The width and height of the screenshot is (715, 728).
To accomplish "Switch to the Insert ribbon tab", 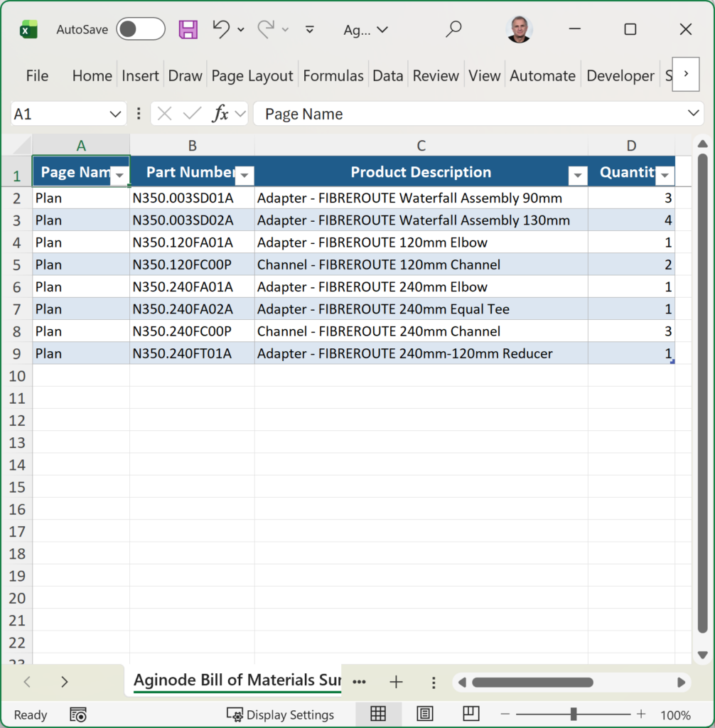I will 140,75.
